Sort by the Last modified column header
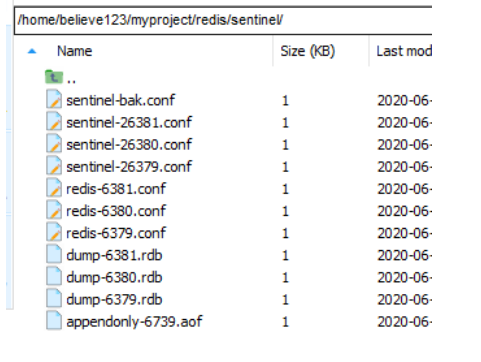This screenshot has height=362, width=481. [404, 51]
